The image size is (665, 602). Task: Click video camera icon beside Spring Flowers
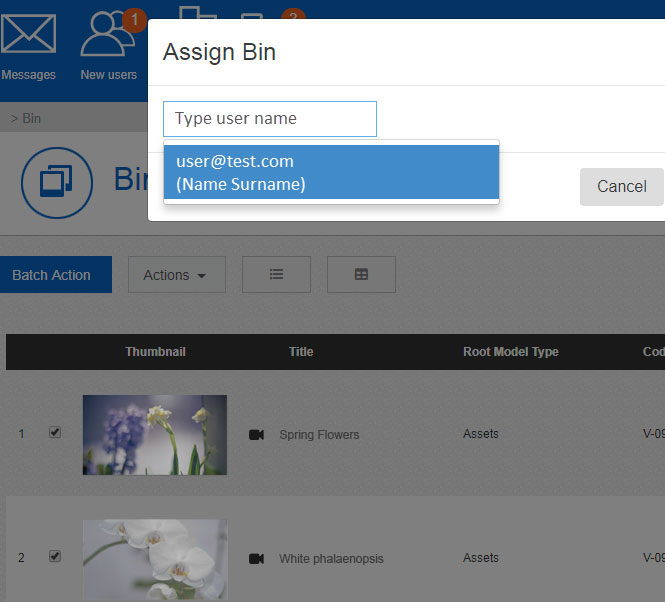tap(256, 435)
